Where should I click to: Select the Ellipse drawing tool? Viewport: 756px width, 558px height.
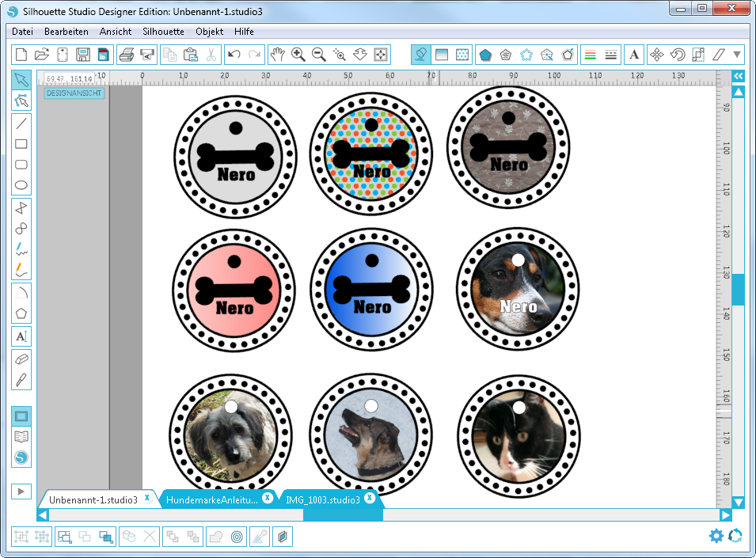coord(21,186)
